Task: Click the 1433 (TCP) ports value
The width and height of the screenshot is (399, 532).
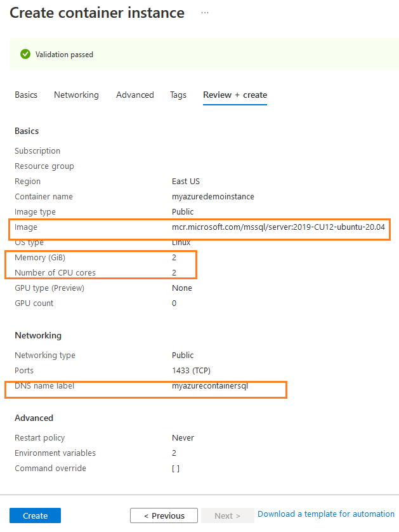Action: click(192, 371)
